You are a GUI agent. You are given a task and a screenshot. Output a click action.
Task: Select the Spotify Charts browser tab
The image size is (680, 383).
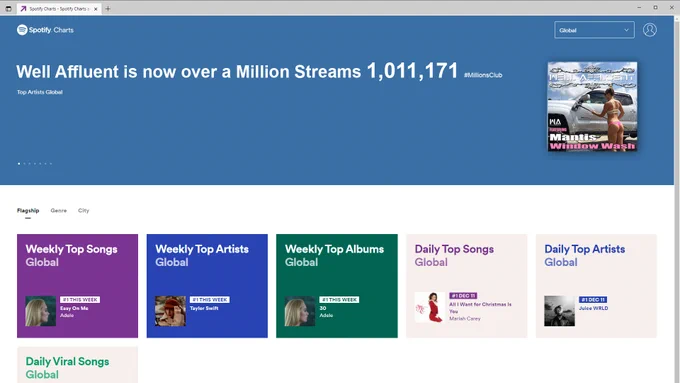[x=59, y=9]
